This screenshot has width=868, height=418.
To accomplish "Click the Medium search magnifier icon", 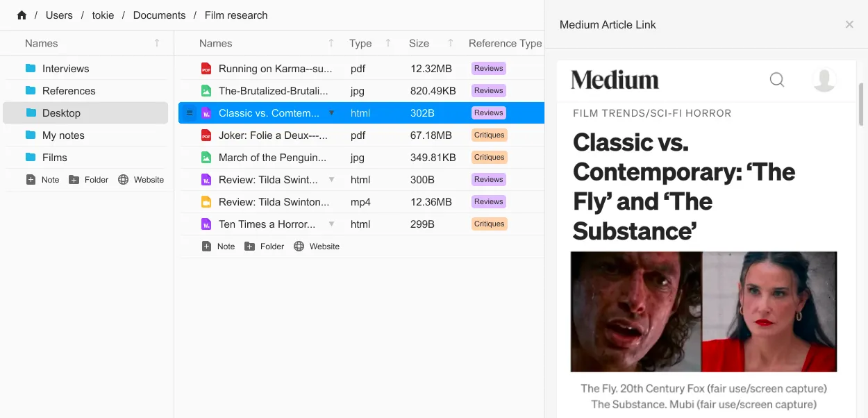I will (x=777, y=80).
